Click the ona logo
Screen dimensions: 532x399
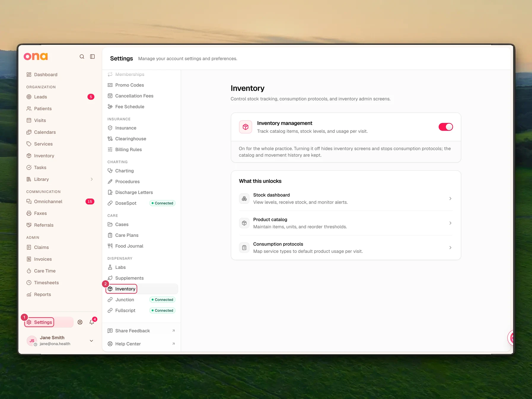tap(36, 56)
